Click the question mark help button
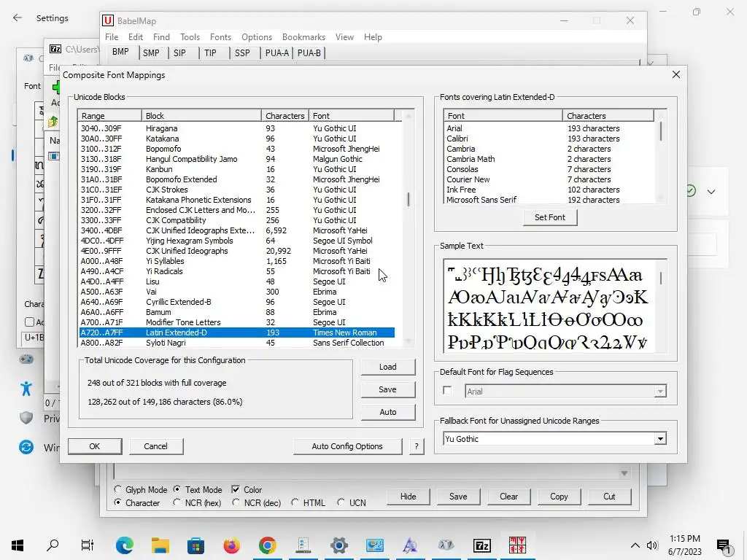 coord(417,446)
